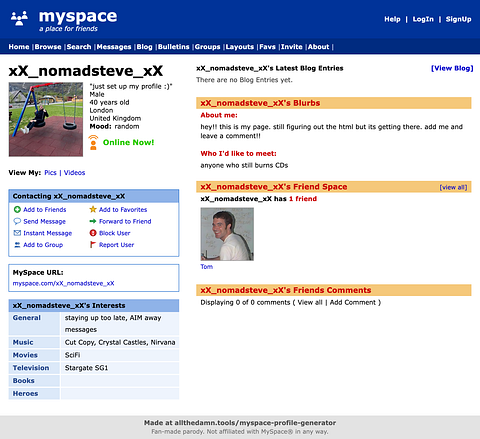The height and width of the screenshot is (439, 480).
Task: Open the View Blog link
Action: (452, 68)
